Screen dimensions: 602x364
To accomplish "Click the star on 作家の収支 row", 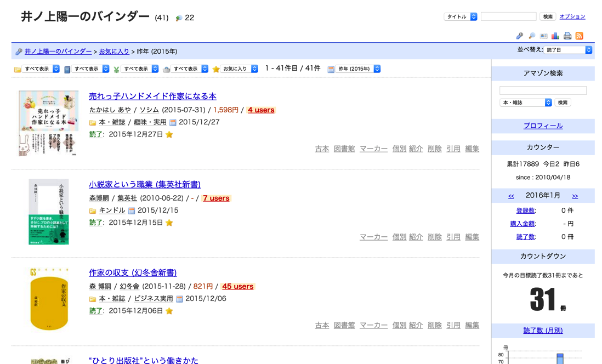I will point(169,311).
